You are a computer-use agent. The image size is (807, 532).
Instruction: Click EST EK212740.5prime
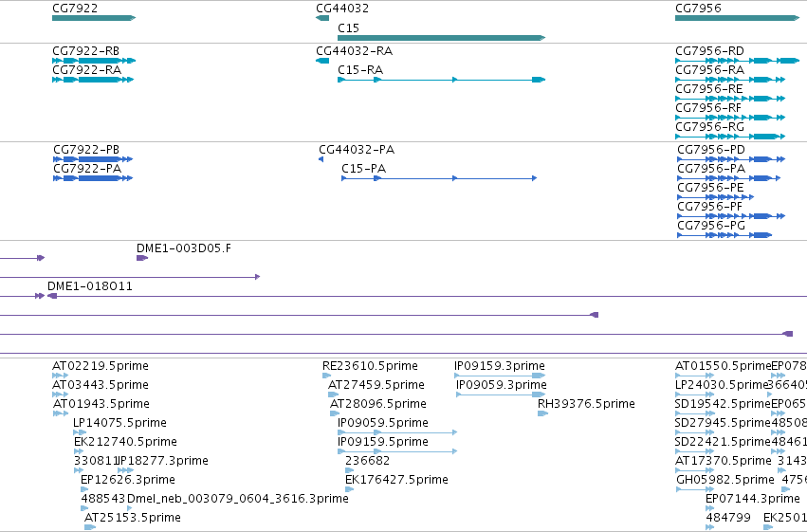125,442
